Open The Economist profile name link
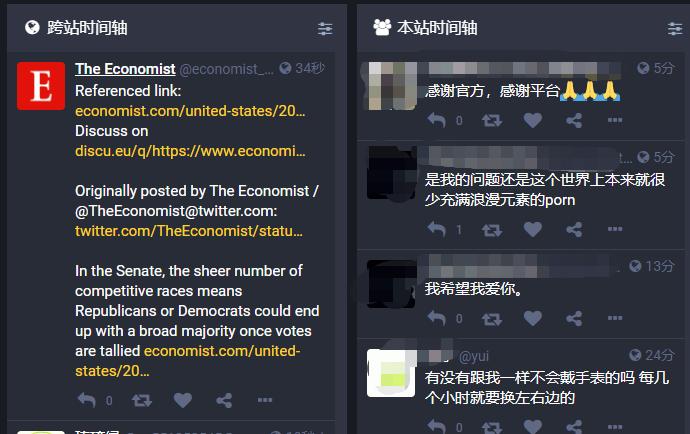Image resolution: width=690 pixels, height=434 pixels. [x=125, y=69]
